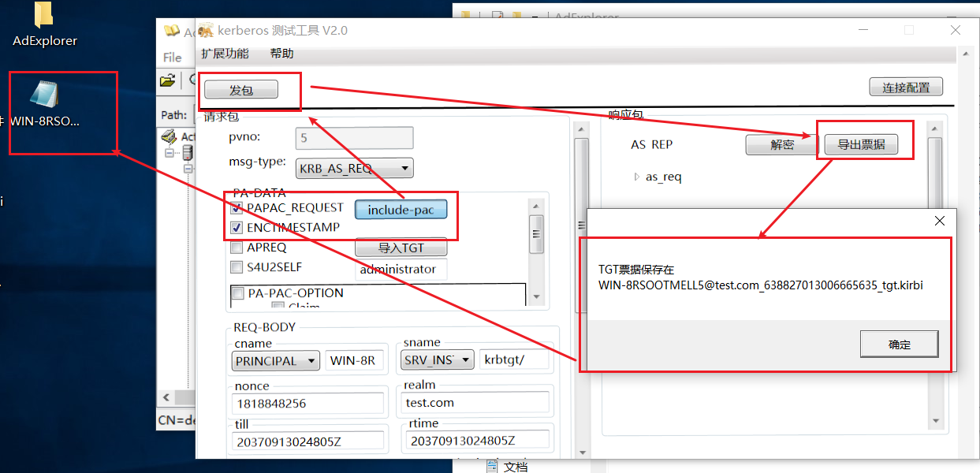The image size is (980, 473).
Task: Enable the APREQ checkbox
Action: pos(237,248)
